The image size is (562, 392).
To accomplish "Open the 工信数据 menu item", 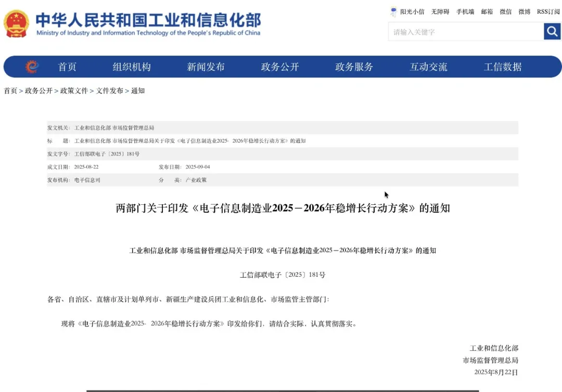I will (502, 67).
